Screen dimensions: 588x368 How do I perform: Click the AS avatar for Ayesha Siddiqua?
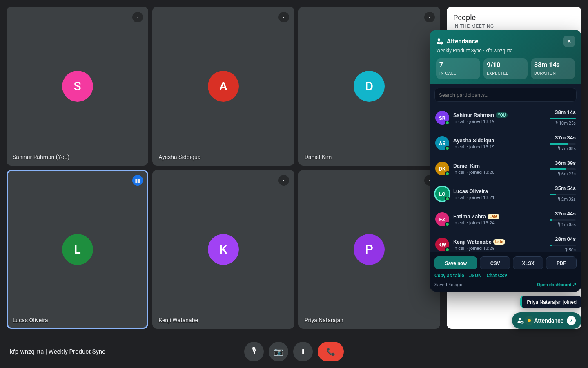click(x=442, y=144)
